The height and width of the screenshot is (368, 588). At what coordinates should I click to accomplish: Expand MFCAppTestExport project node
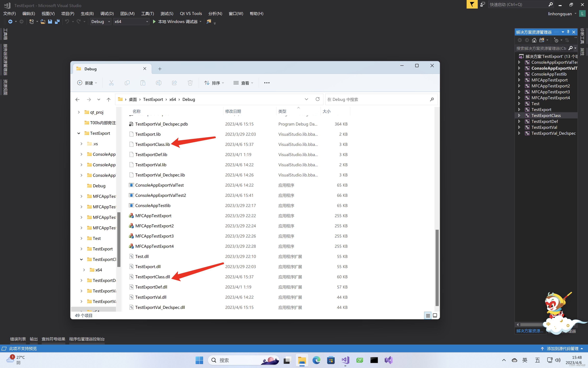click(x=519, y=80)
